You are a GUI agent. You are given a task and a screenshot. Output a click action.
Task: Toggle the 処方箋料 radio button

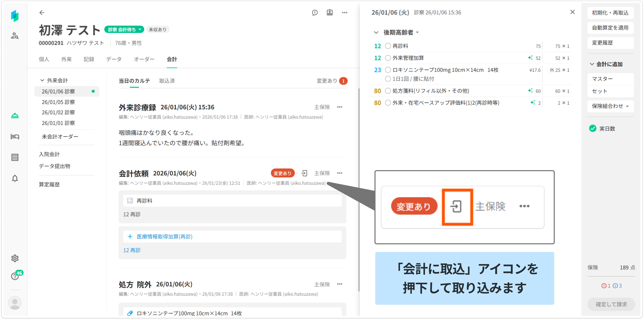(388, 91)
